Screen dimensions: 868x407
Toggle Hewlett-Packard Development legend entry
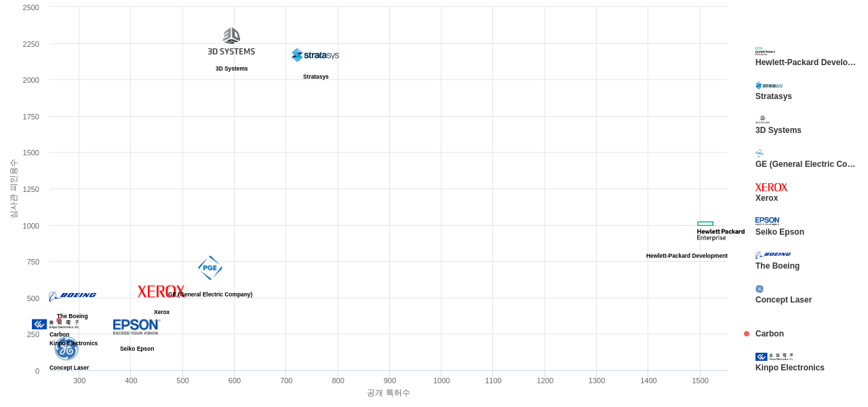tap(805, 62)
